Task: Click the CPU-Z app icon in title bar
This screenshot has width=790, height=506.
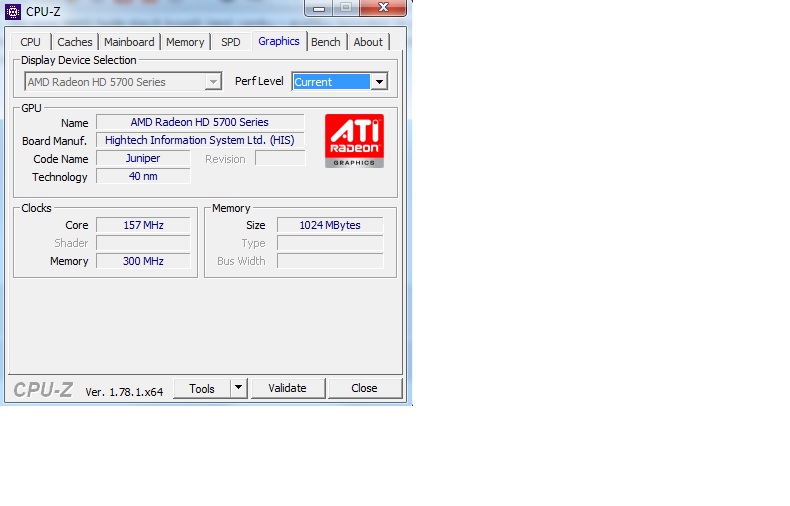Action: (13, 12)
